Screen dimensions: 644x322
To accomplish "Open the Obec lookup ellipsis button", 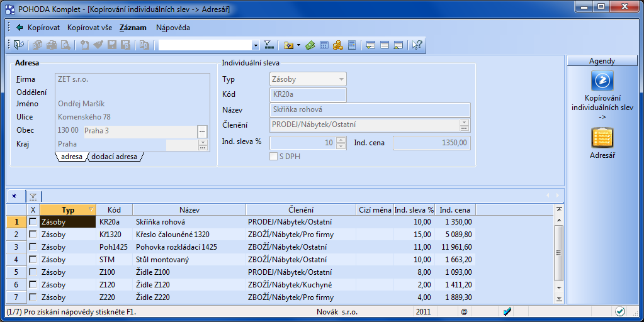I will (x=202, y=131).
